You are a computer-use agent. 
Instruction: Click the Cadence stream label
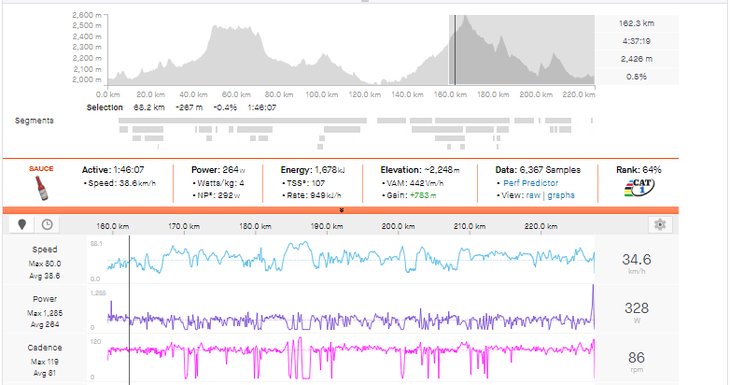45,347
